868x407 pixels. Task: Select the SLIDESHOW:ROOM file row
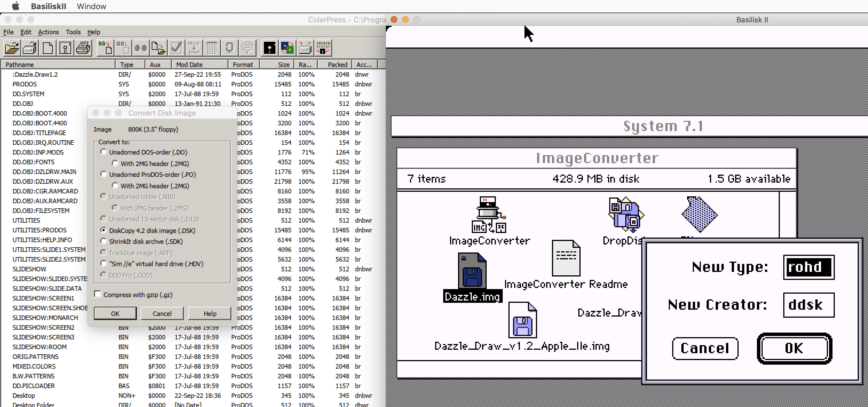point(192,346)
